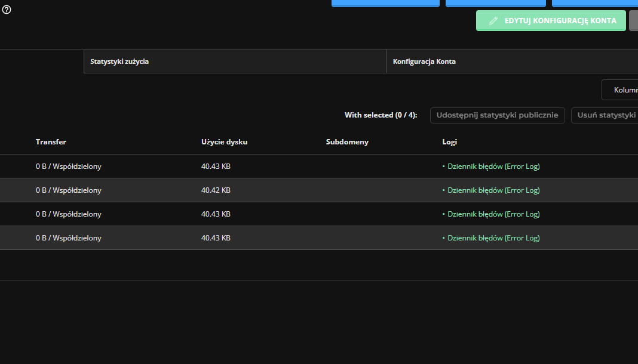Open Dziennik błędów link in second row
638x364 pixels.
point(493,190)
